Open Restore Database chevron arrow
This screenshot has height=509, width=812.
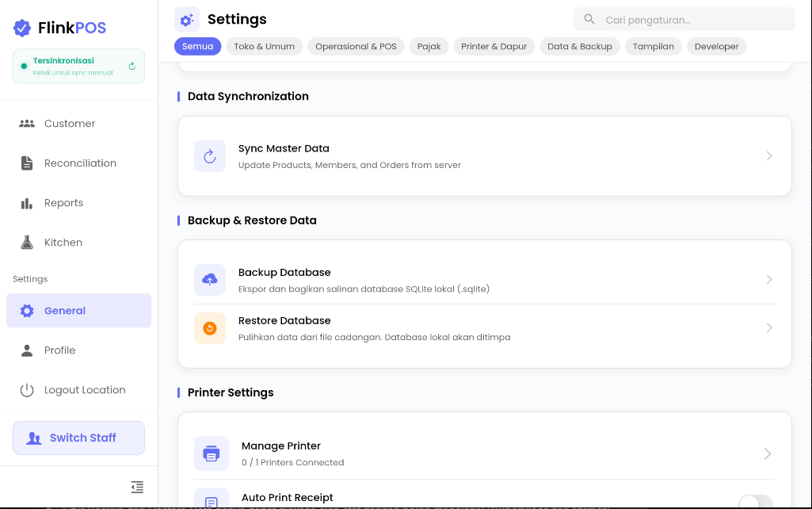(x=769, y=328)
